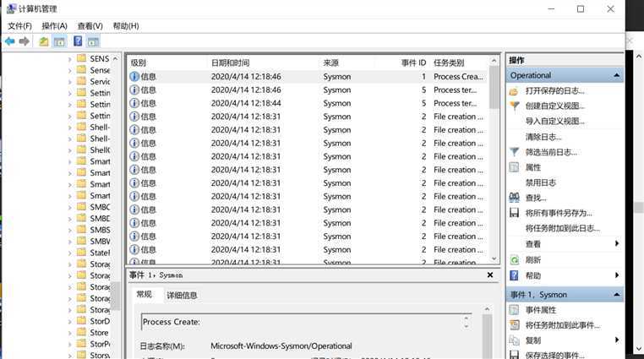Select the SMBC tree item
This screenshot has width=644, height=359.
click(100, 207)
